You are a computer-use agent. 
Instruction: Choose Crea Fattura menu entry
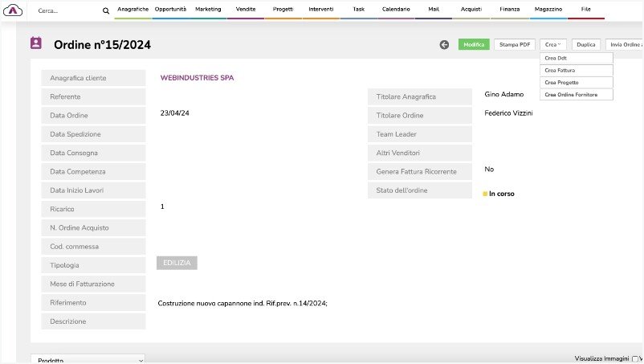(x=576, y=71)
